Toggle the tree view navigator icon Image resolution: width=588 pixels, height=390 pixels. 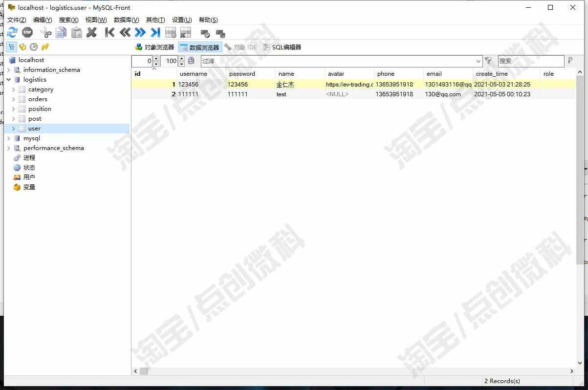[11, 47]
